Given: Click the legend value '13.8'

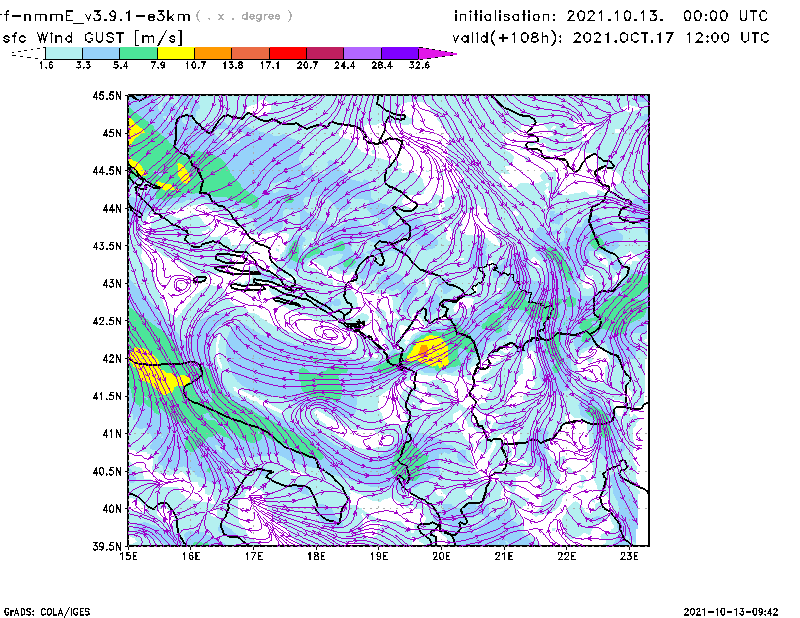Looking at the screenshot, I should coord(233,65).
